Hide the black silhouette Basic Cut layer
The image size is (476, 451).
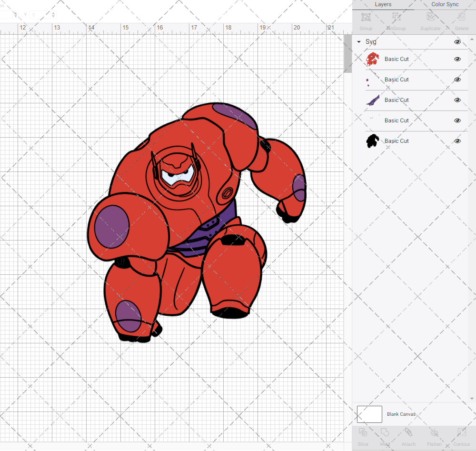point(457,141)
